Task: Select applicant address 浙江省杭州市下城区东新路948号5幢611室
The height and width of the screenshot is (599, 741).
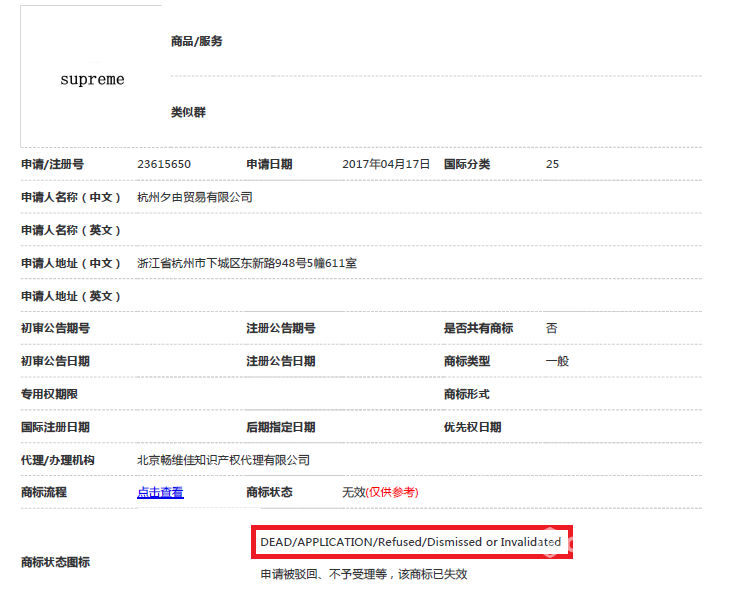Action: coord(247,263)
